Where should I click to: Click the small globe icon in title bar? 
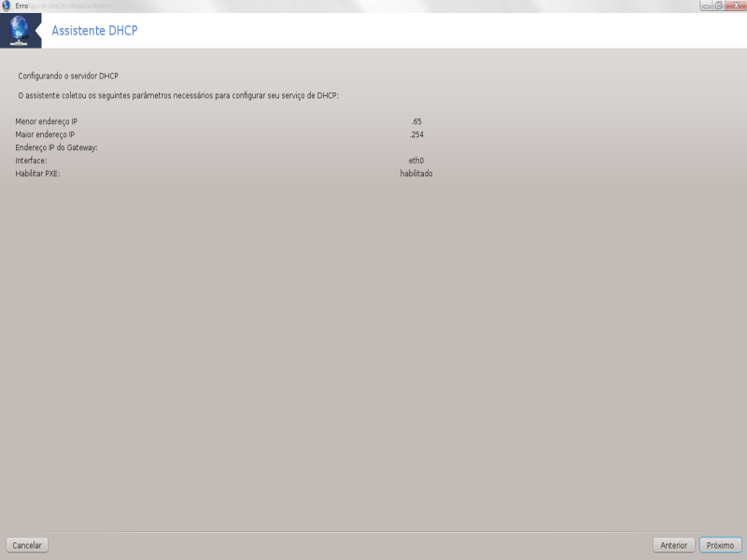pyautogui.click(x=7, y=6)
